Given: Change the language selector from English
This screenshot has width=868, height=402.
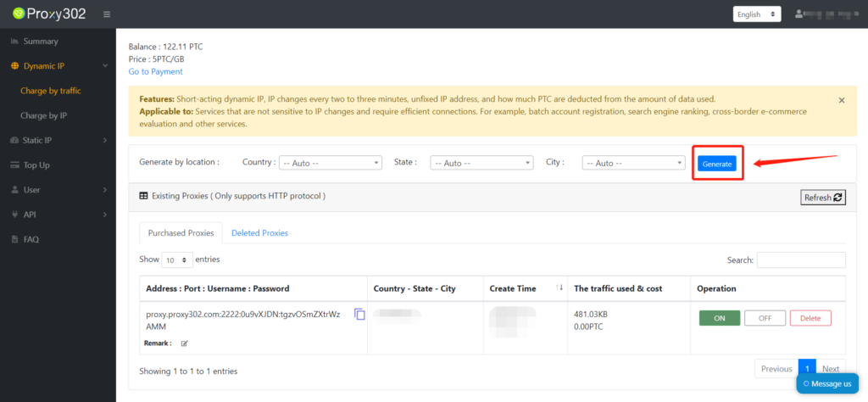Looking at the screenshot, I should pyautogui.click(x=757, y=14).
